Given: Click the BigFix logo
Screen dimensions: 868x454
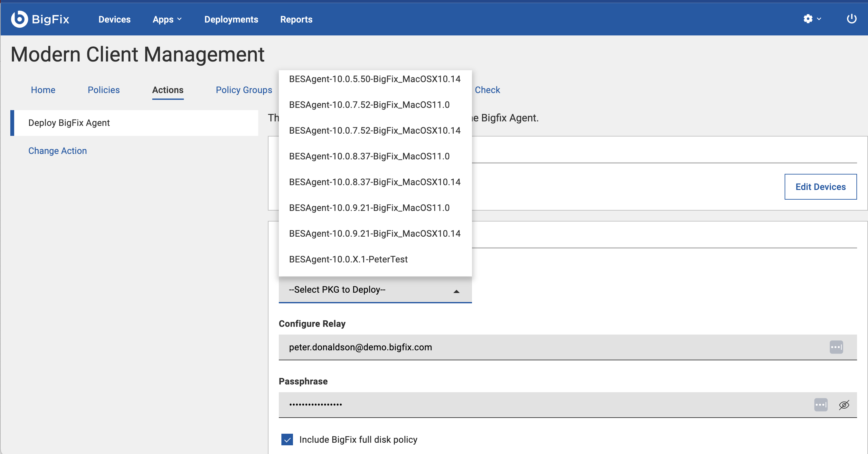Looking at the screenshot, I should 40,19.
